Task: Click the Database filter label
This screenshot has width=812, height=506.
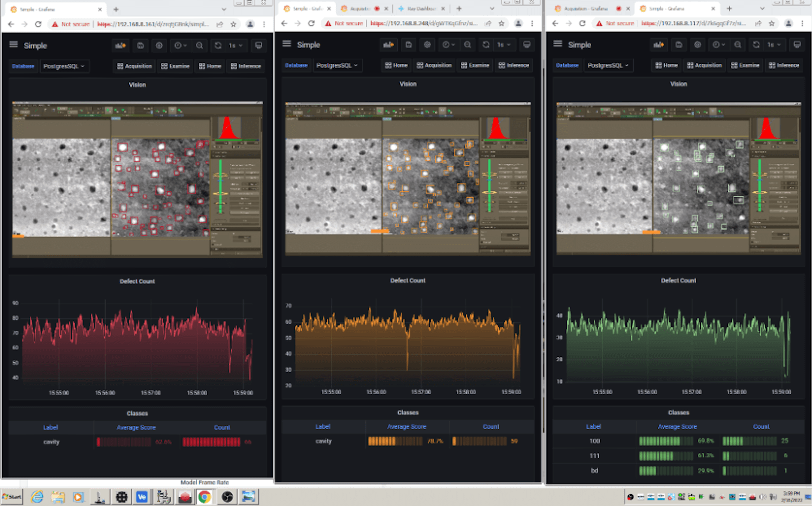Action: [x=23, y=66]
